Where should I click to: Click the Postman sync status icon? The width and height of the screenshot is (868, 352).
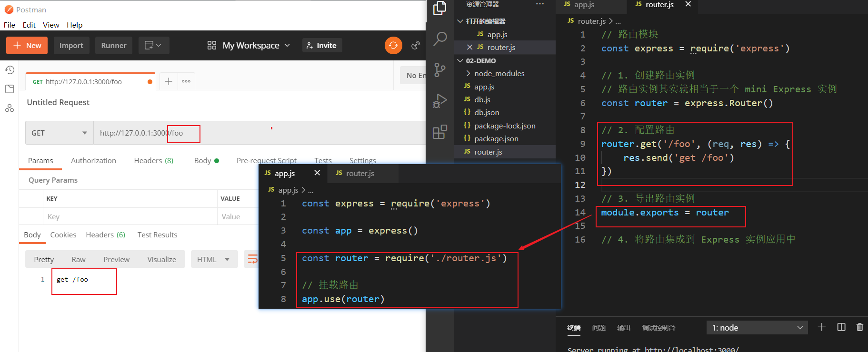click(x=393, y=45)
